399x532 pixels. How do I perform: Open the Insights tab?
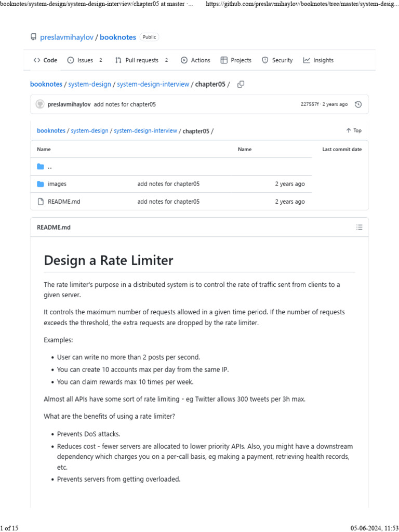pos(318,60)
